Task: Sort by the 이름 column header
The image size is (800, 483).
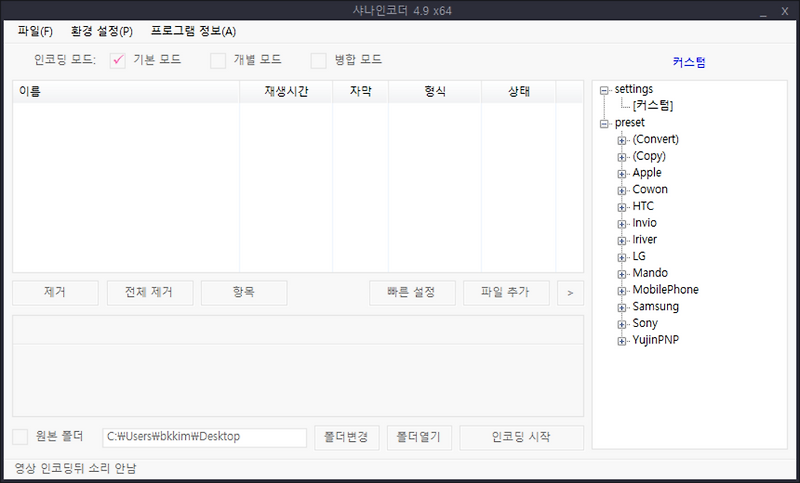Action: [x=126, y=92]
